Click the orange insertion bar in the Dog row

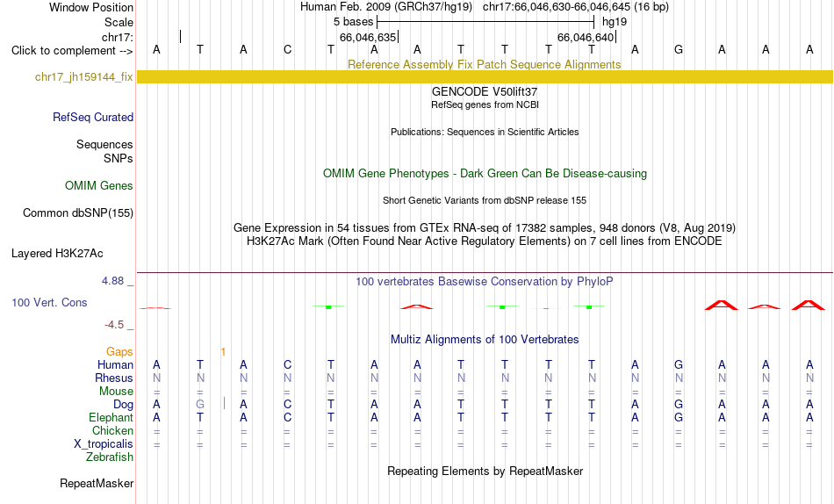click(x=224, y=403)
